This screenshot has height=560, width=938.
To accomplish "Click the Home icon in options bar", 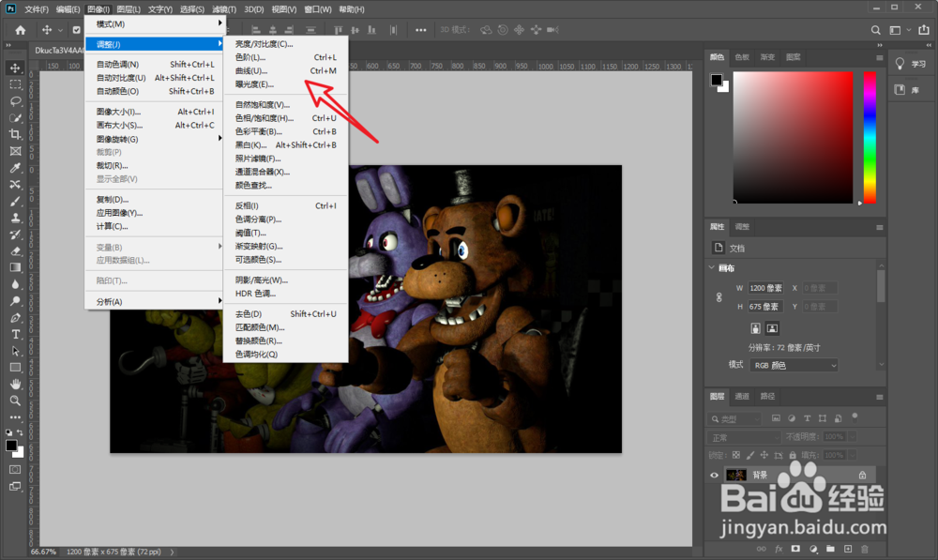I will [x=21, y=30].
